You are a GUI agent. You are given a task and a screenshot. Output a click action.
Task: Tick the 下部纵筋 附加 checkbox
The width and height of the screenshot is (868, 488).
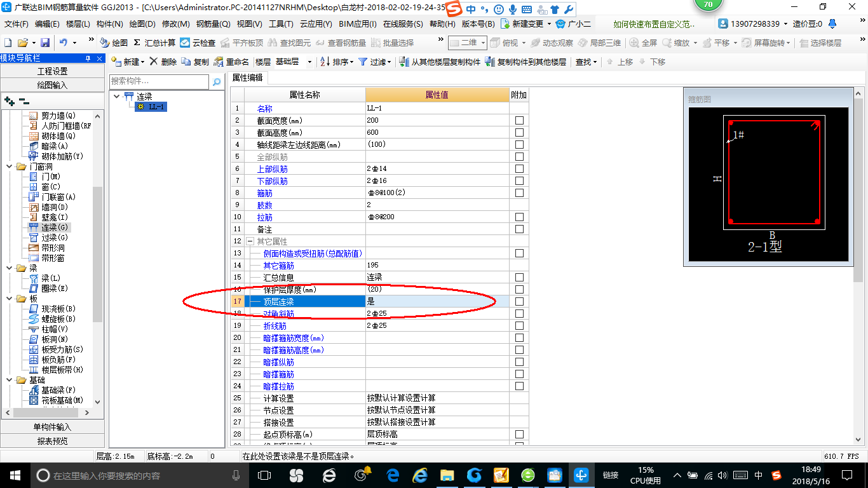519,180
